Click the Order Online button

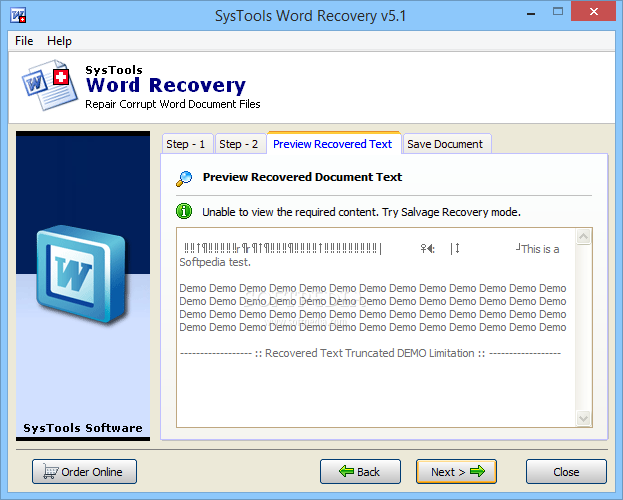pyautogui.click(x=84, y=472)
